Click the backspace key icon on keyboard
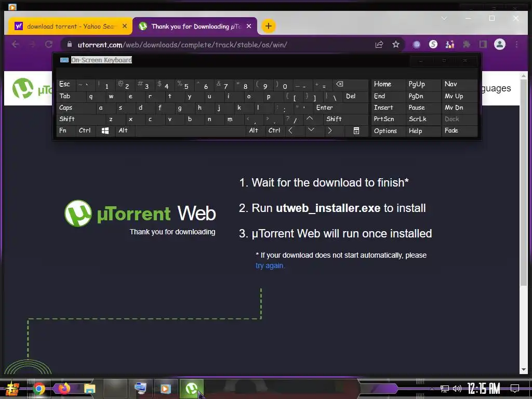 click(x=351, y=85)
